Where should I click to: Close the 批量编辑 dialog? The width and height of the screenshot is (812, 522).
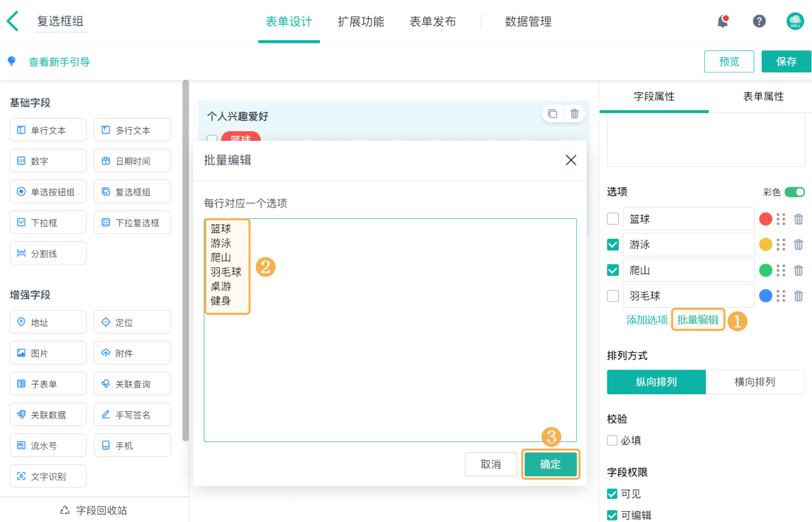pos(571,160)
